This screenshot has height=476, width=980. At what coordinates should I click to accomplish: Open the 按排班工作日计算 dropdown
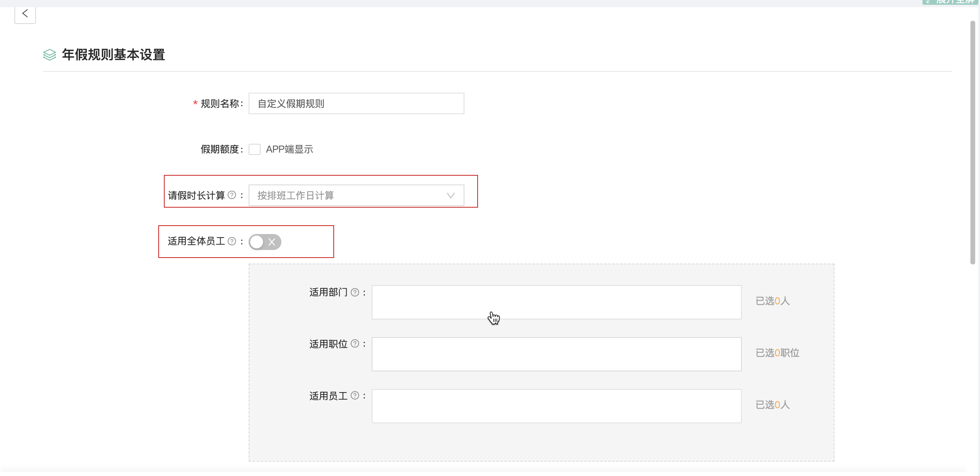[x=357, y=195]
